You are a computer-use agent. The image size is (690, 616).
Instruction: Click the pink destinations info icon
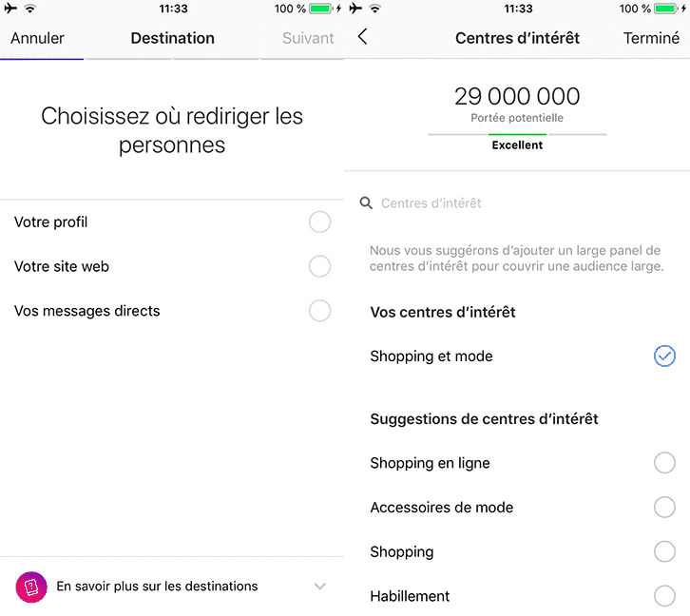[x=31, y=587]
